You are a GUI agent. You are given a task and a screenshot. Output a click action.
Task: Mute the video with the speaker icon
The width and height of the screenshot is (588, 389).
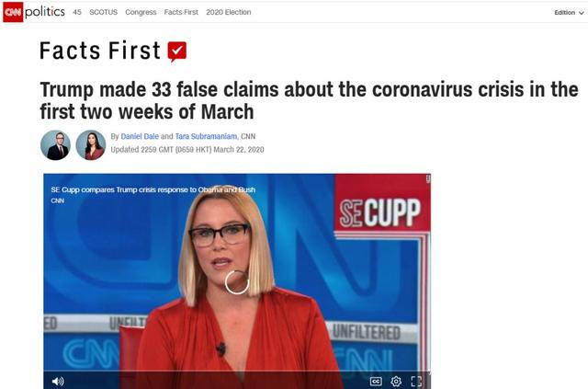[x=58, y=382]
